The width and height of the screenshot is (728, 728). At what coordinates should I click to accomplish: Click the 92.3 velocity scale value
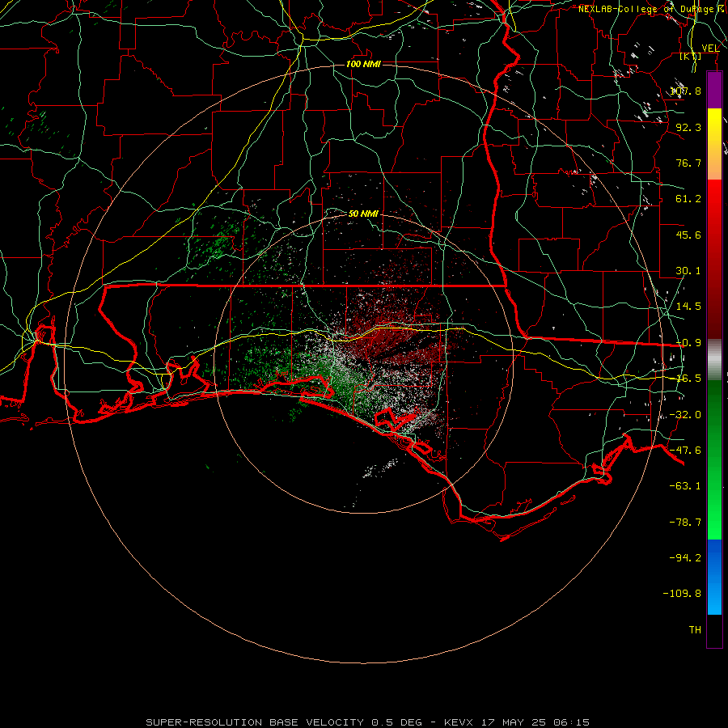[x=688, y=127]
